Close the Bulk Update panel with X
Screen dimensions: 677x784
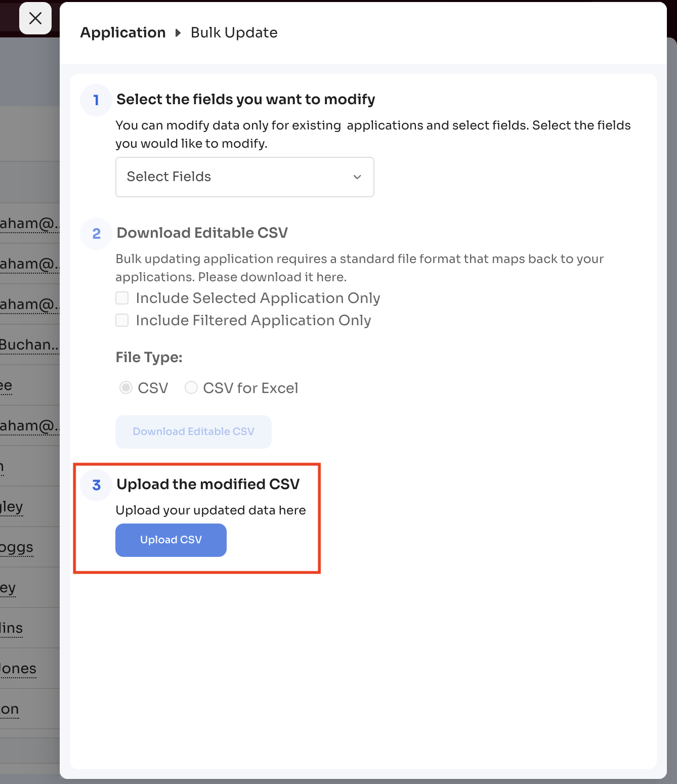(35, 19)
